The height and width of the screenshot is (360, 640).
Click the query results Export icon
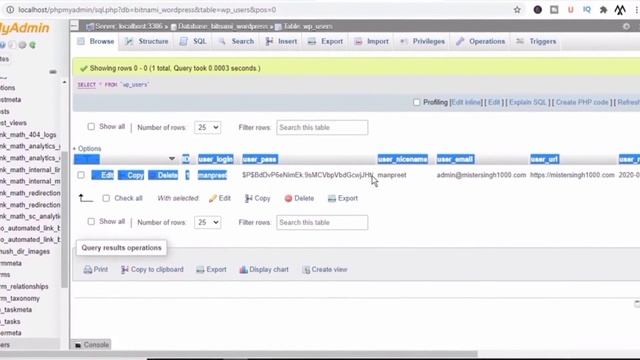(200, 269)
